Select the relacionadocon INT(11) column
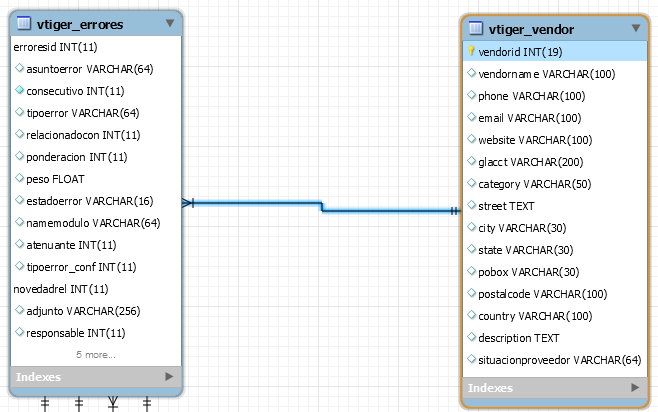Screen dimensions: 658x412 96,135
